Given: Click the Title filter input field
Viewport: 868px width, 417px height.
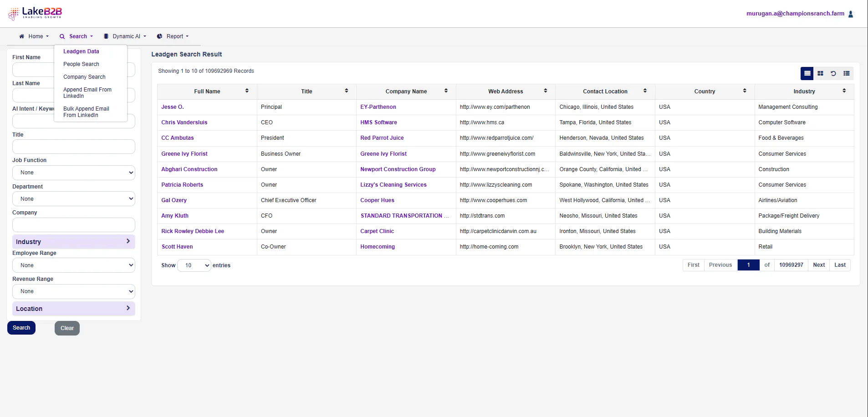Looking at the screenshot, I should pos(74,147).
